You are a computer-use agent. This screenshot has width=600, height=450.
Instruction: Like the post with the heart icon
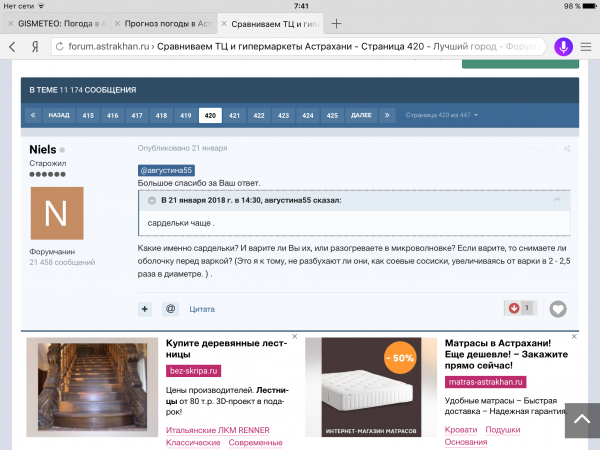(558, 309)
